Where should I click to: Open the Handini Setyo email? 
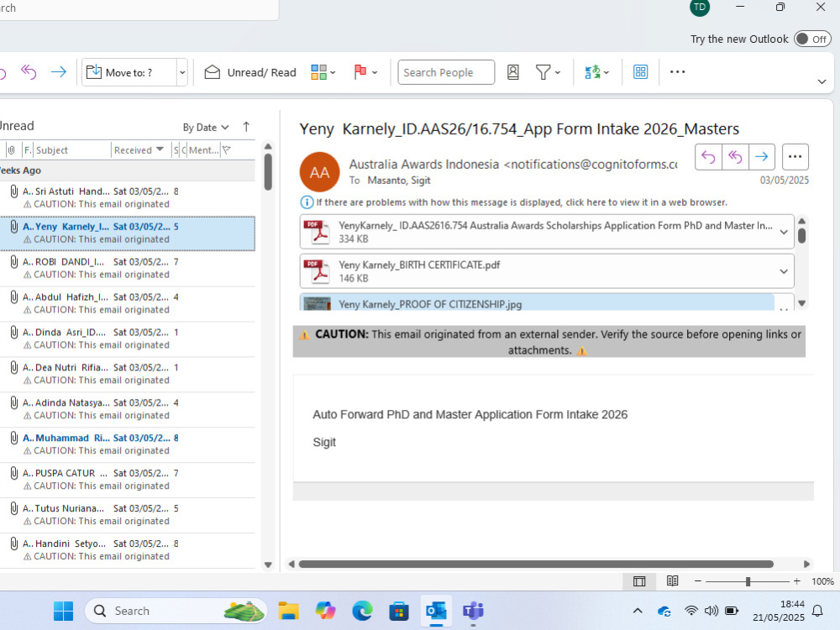(x=128, y=550)
